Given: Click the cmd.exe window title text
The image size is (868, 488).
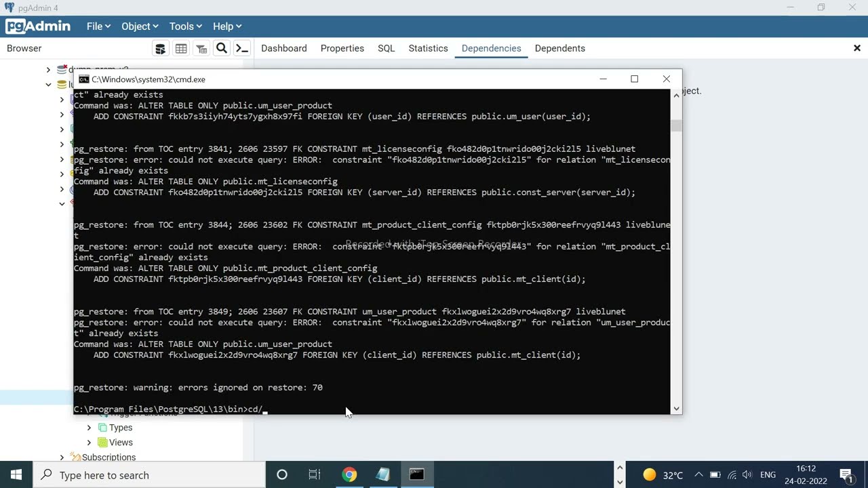Looking at the screenshot, I should click(149, 79).
